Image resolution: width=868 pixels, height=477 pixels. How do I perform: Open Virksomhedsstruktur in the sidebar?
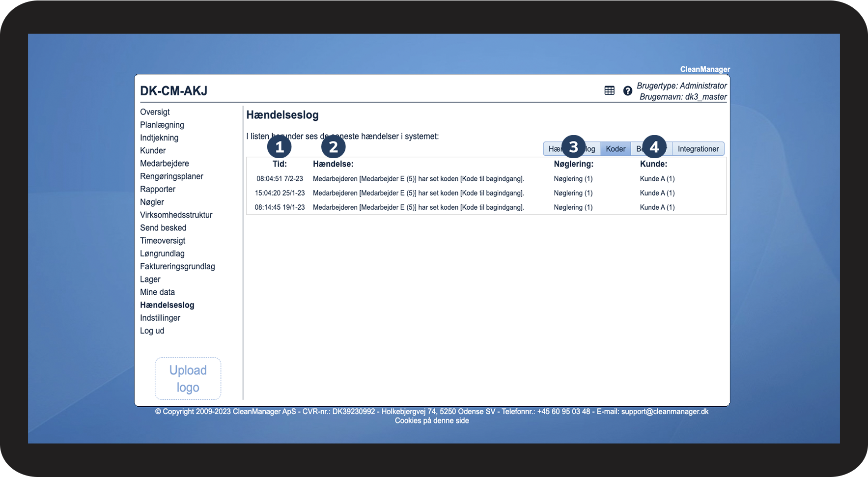[x=176, y=215]
